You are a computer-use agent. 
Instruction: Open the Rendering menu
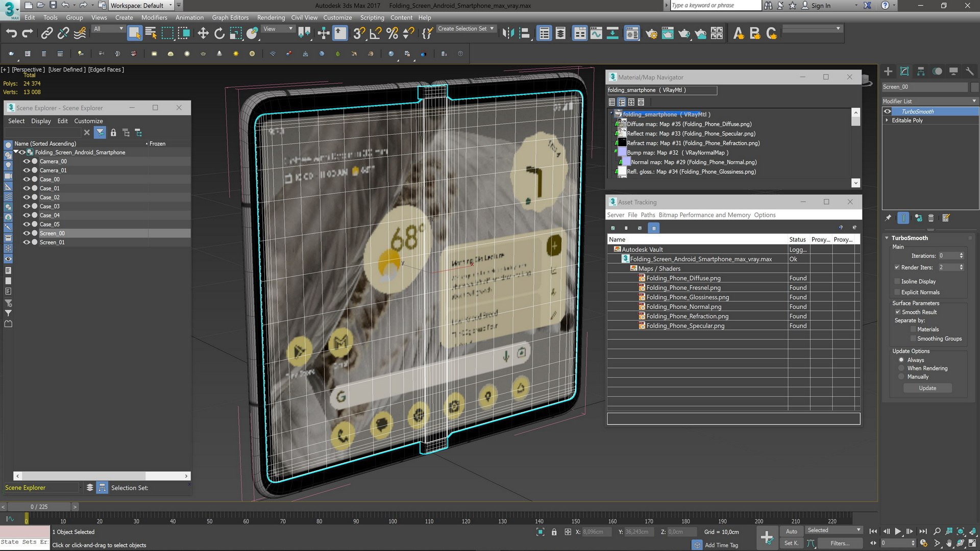click(x=271, y=17)
